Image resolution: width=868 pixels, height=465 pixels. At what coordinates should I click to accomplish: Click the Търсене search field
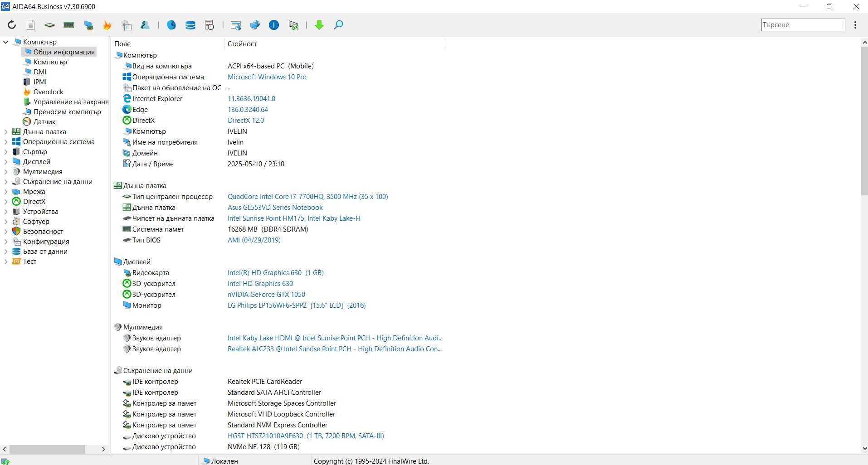pos(803,25)
